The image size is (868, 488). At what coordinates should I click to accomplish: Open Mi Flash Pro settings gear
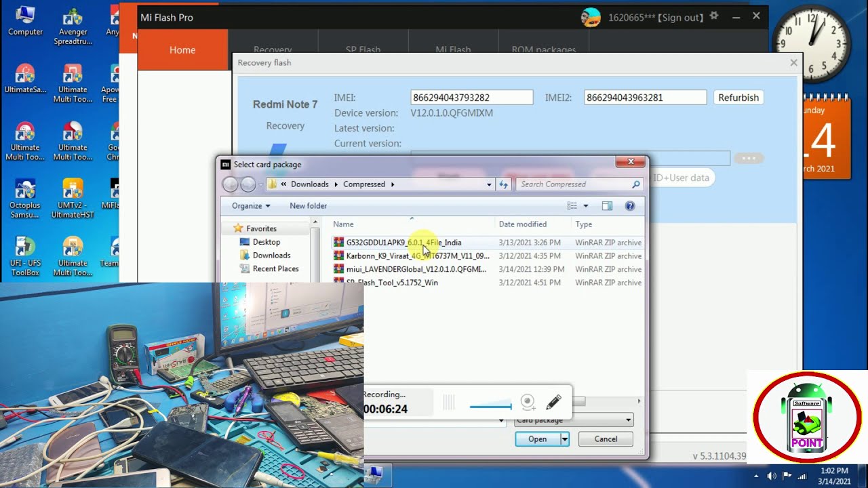tap(713, 16)
